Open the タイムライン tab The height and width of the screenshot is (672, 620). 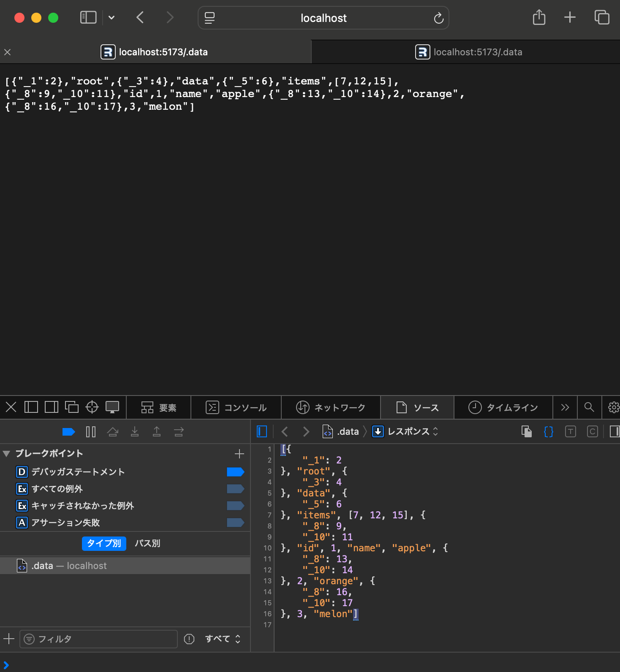(x=503, y=408)
